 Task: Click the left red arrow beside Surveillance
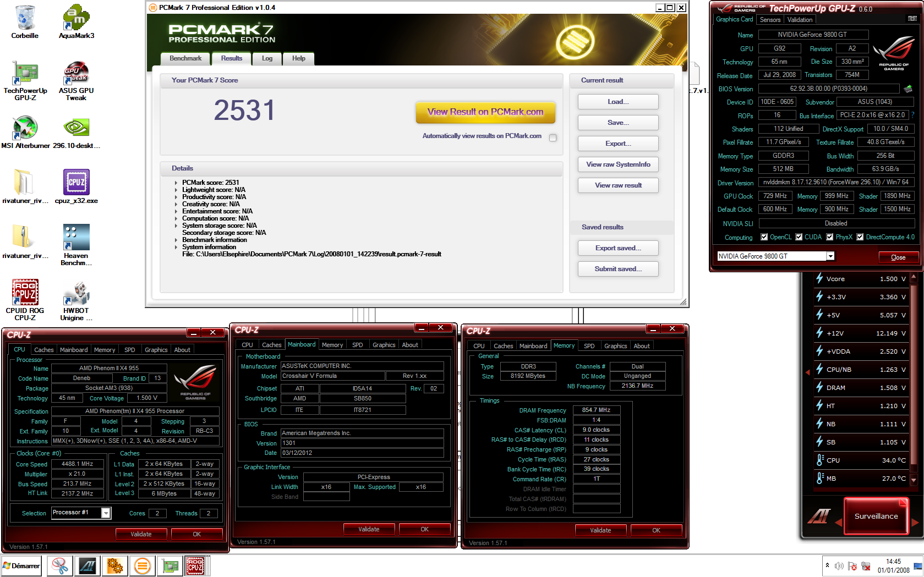(839, 522)
